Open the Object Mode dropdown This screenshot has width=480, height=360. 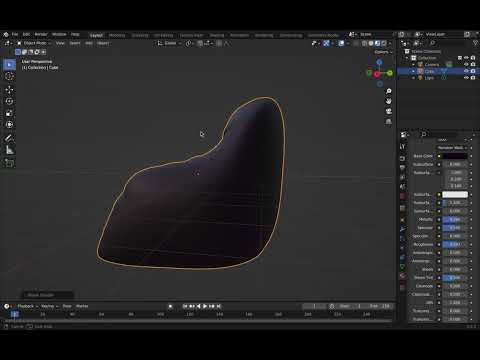[x=34, y=43]
